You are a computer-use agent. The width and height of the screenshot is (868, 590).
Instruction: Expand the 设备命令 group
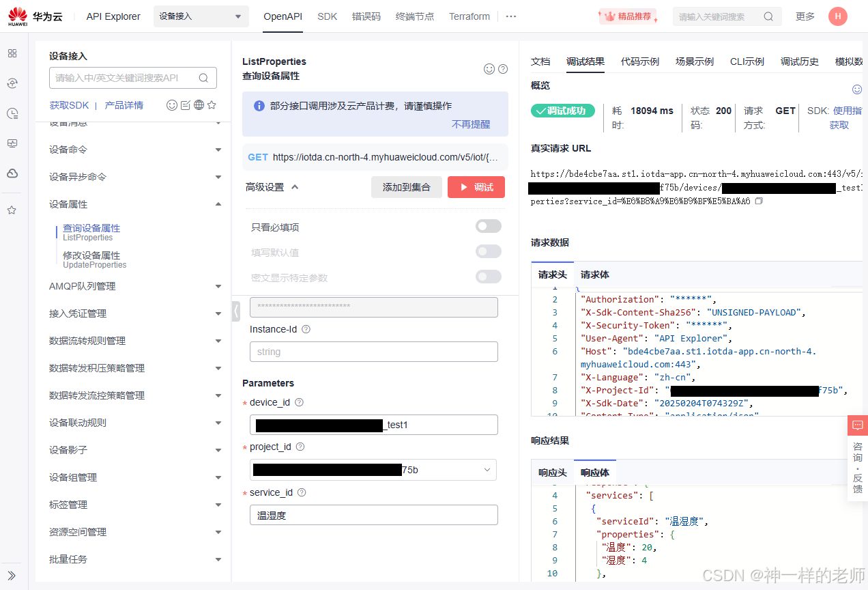pos(218,150)
